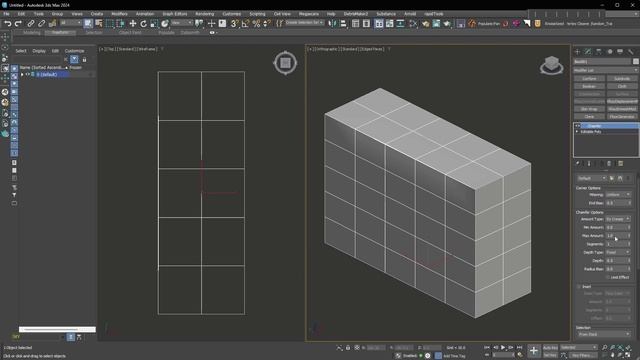
Task: Click the Clone modifier button
Action: click(589, 117)
